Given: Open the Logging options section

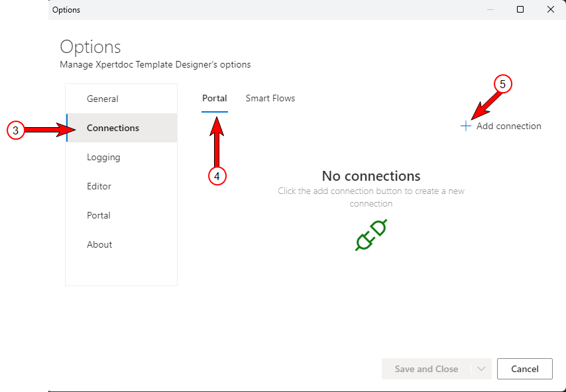Looking at the screenshot, I should [x=122, y=157].
